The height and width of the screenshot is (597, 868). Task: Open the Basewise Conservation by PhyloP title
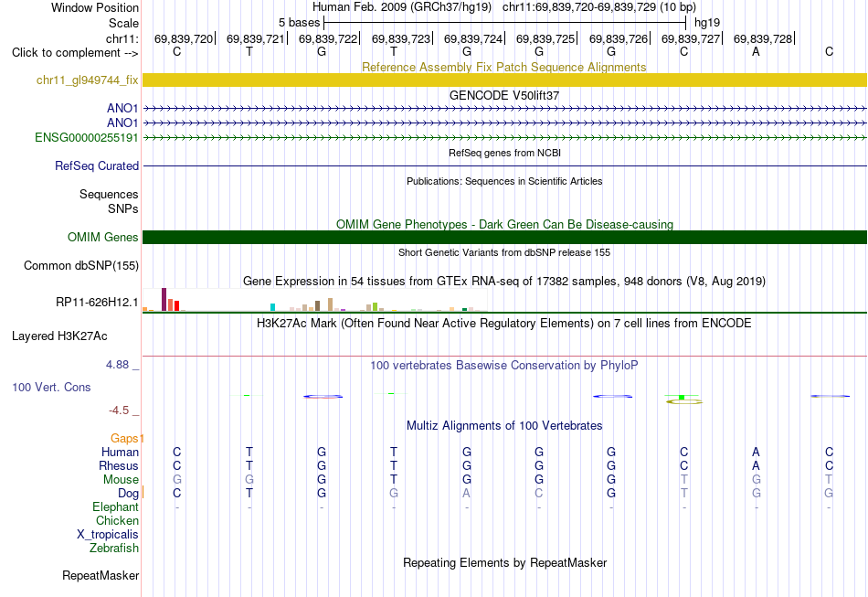click(x=504, y=366)
